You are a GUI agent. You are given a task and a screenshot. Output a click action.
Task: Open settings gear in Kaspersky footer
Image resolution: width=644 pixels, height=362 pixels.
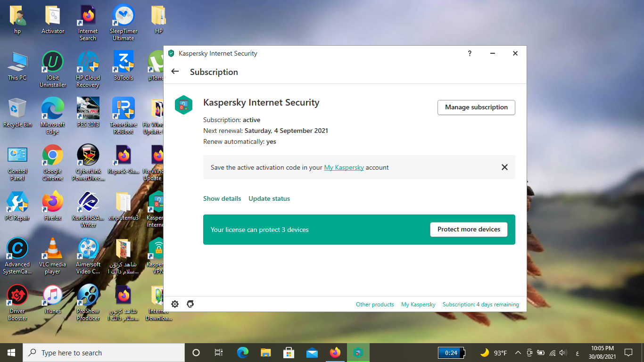pos(175,304)
